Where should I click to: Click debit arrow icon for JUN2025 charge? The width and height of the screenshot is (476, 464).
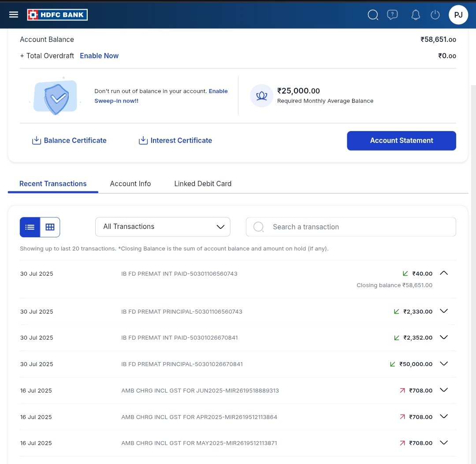(402, 390)
